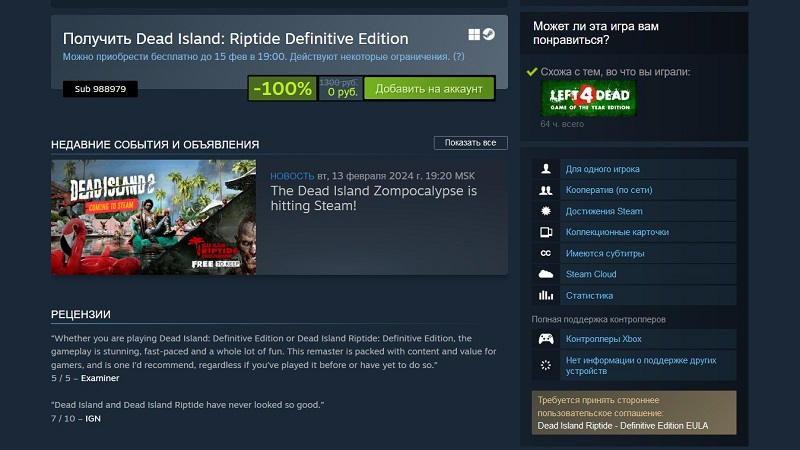Viewport: 800px width, 450px height.
Task: Click the statistics bar chart icon
Action: click(545, 295)
